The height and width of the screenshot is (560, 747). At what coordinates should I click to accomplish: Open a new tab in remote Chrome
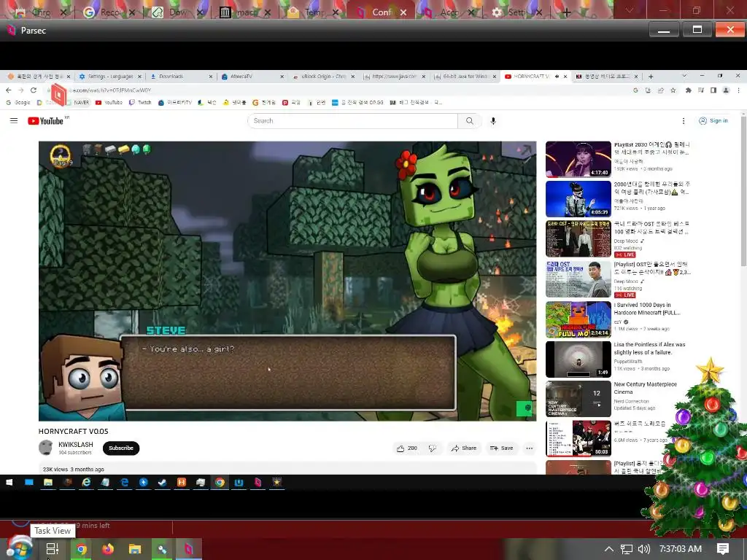click(650, 76)
